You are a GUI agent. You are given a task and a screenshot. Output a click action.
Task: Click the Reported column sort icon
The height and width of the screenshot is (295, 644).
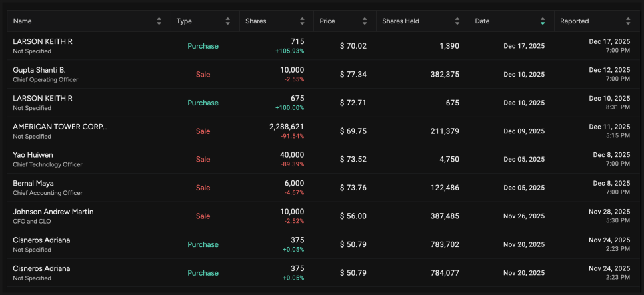[628, 21]
